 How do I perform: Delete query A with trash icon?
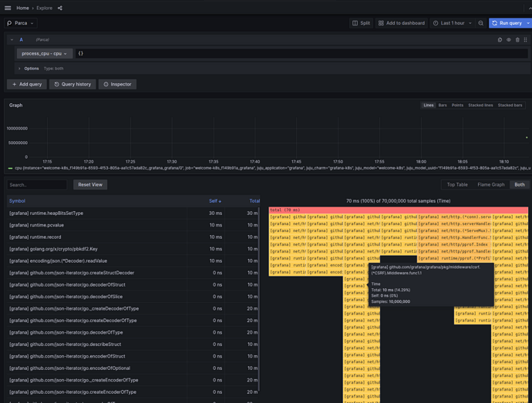point(517,40)
